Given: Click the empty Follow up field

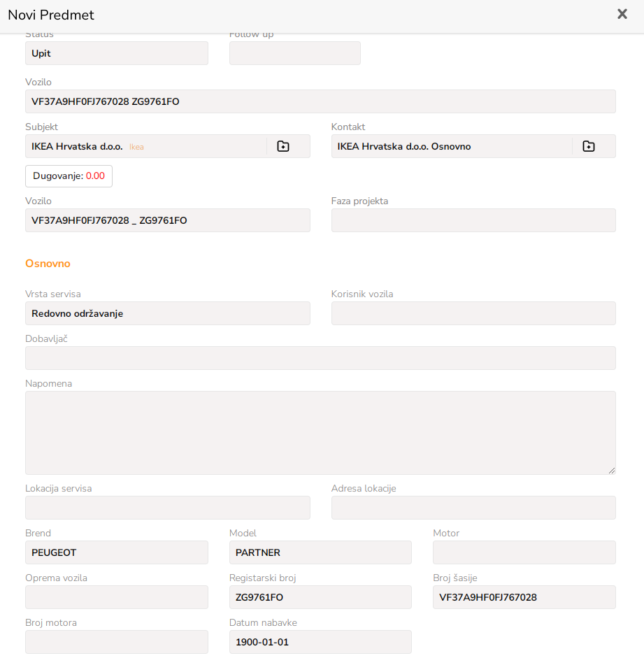Looking at the screenshot, I should [295, 53].
